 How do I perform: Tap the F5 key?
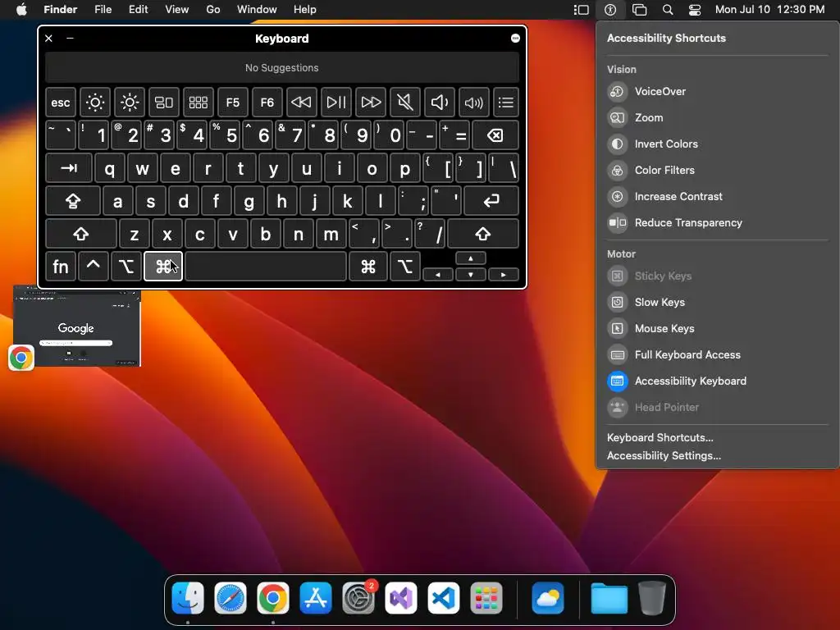(x=232, y=102)
